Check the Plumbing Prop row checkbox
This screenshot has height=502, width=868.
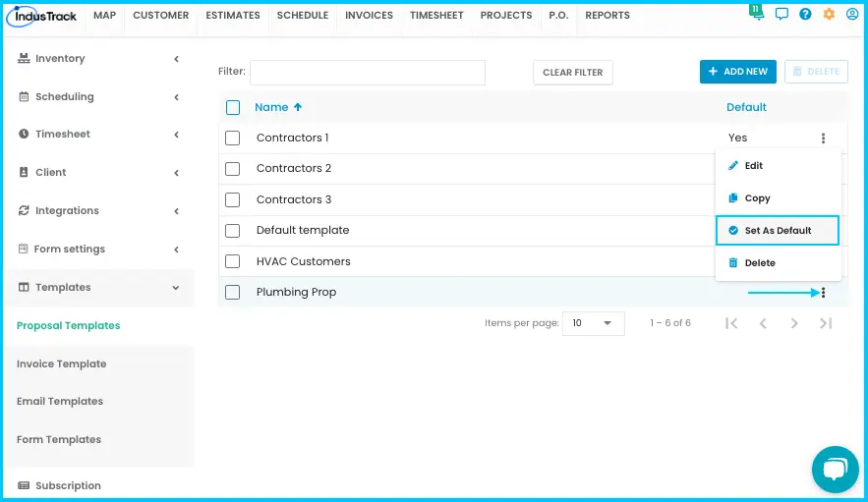click(x=233, y=292)
